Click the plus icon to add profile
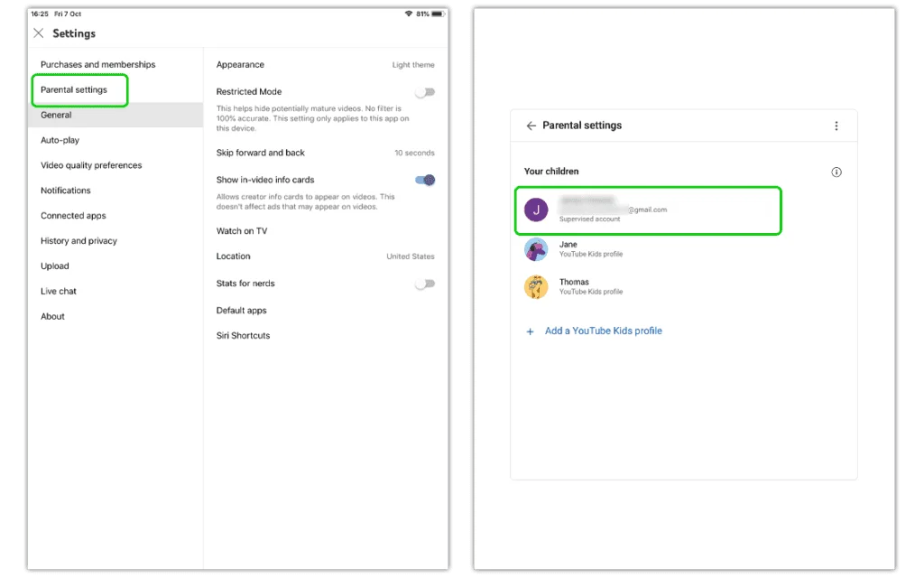The height and width of the screenshot is (578, 924). coord(530,331)
